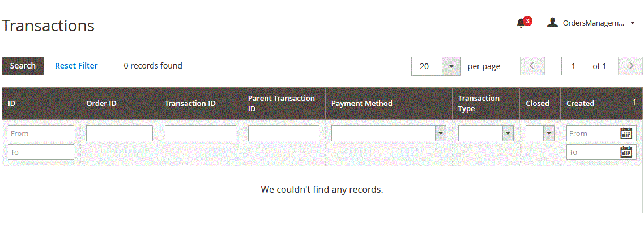Open the notifications bell icon
This screenshot has height=246, width=644.
click(521, 23)
